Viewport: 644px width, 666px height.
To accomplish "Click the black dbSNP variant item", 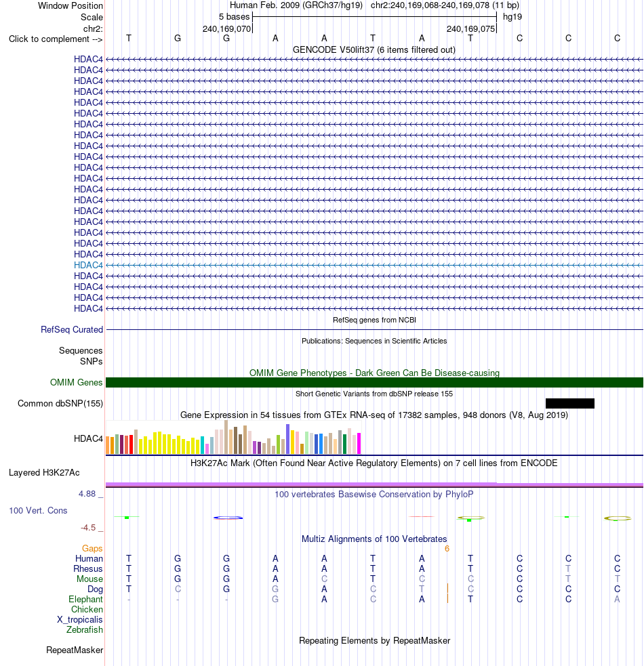I will (x=569, y=404).
